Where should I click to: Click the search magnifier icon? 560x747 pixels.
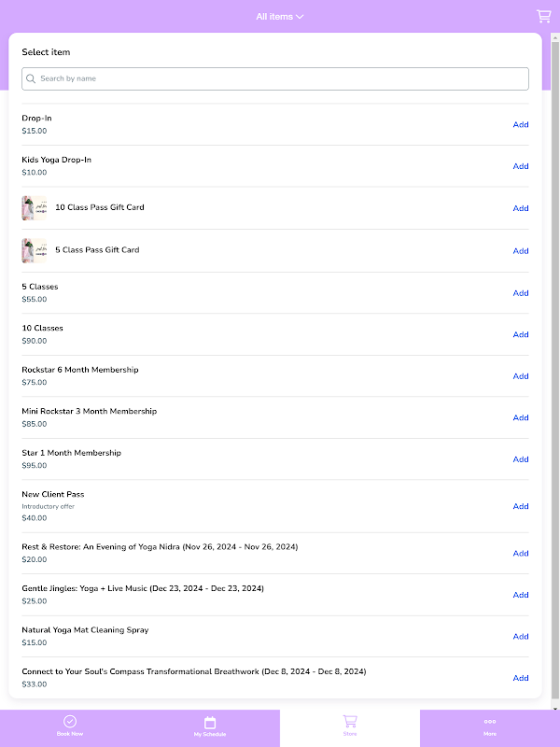click(x=32, y=79)
